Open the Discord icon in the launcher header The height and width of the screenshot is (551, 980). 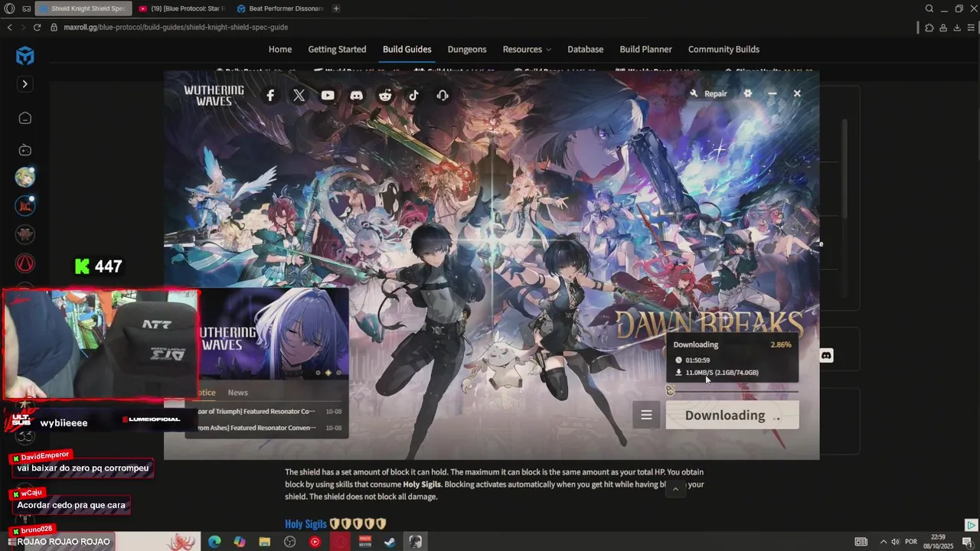click(x=356, y=95)
